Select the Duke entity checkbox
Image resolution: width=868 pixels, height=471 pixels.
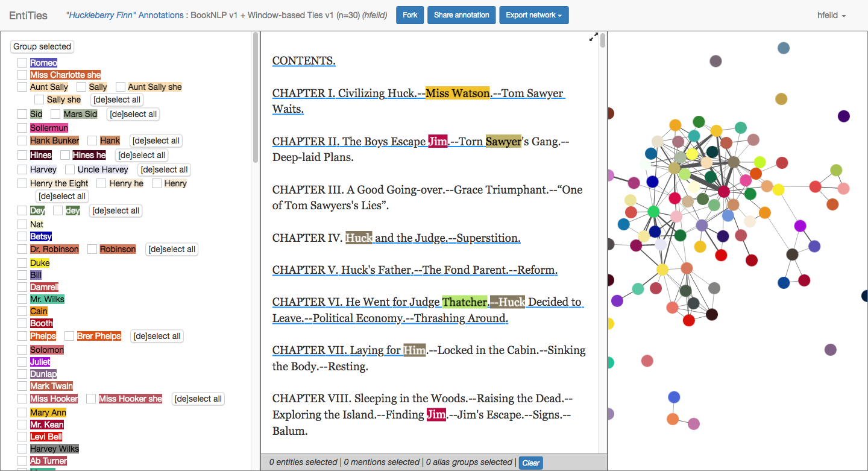[22, 263]
